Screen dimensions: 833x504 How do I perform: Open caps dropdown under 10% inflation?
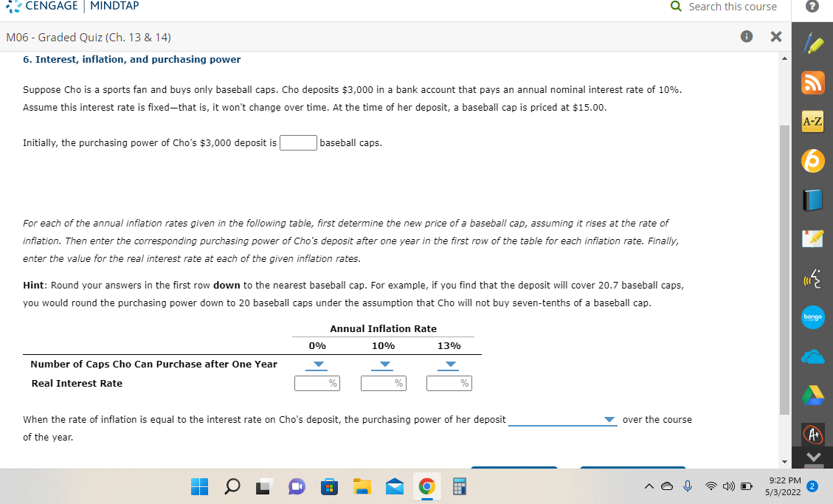click(384, 364)
